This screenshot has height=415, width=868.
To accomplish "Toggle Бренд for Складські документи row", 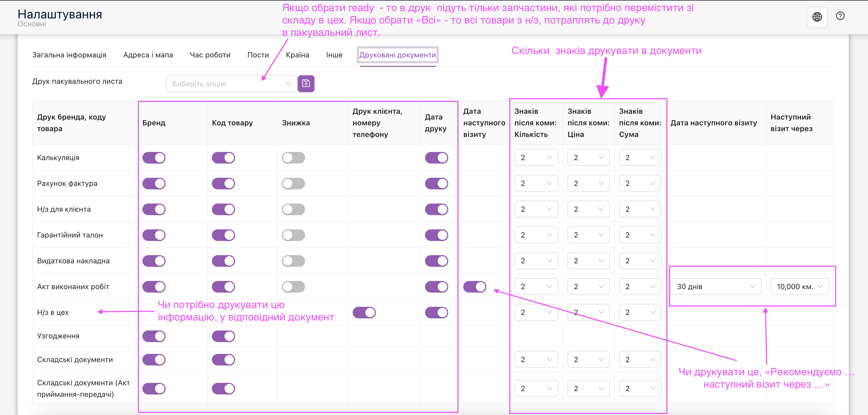I will pyautogui.click(x=154, y=360).
